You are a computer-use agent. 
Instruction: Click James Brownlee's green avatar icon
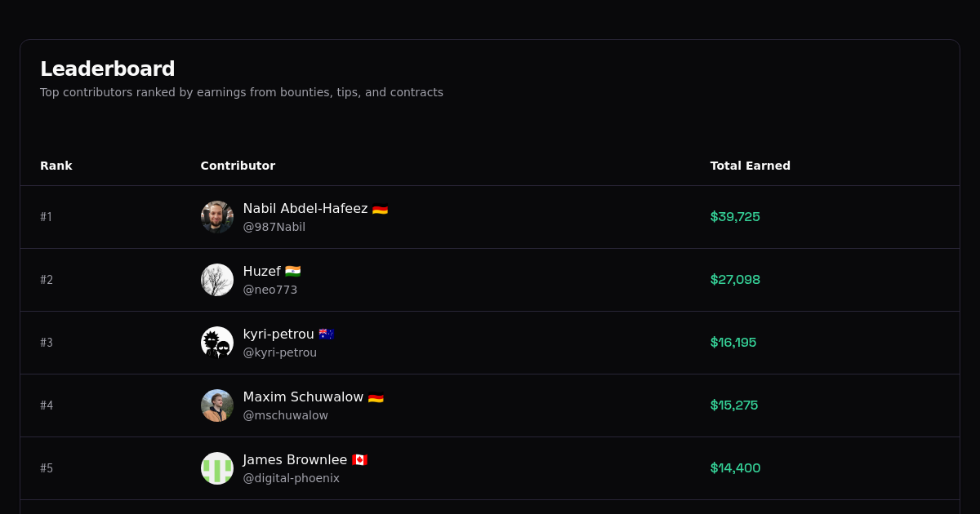pyautogui.click(x=216, y=468)
